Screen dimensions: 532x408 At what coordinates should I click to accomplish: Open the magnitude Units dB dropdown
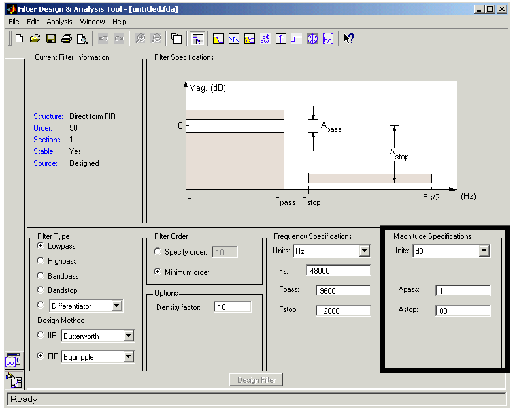pos(484,251)
